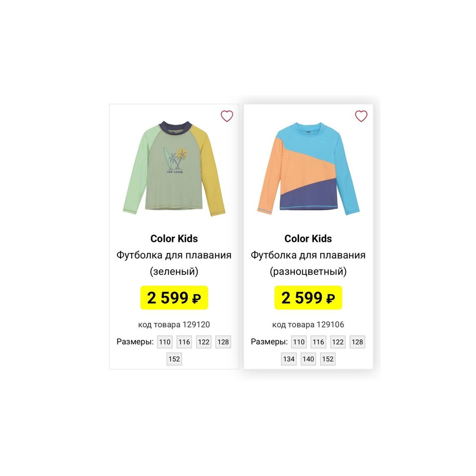Click the 2 599 ₽ price on green shirt

pos(174,297)
